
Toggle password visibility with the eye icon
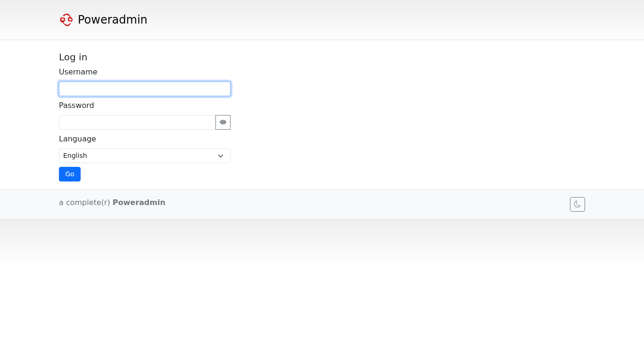click(223, 123)
